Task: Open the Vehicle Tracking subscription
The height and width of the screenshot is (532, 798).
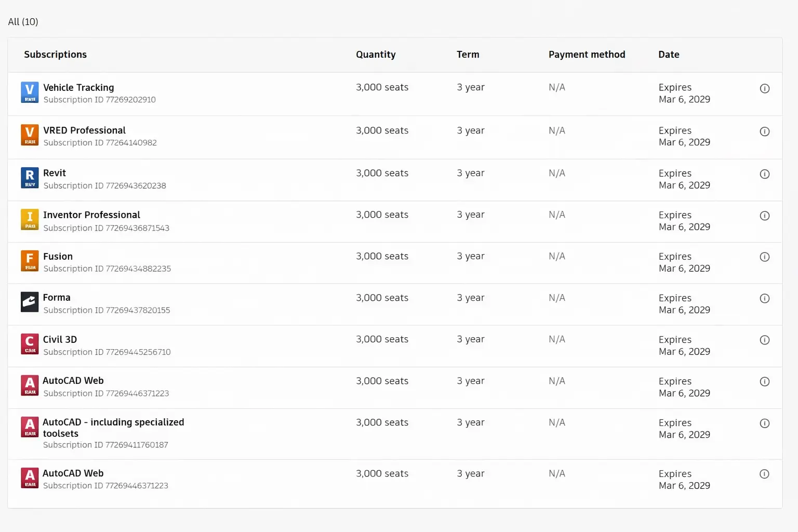Action: (78, 87)
